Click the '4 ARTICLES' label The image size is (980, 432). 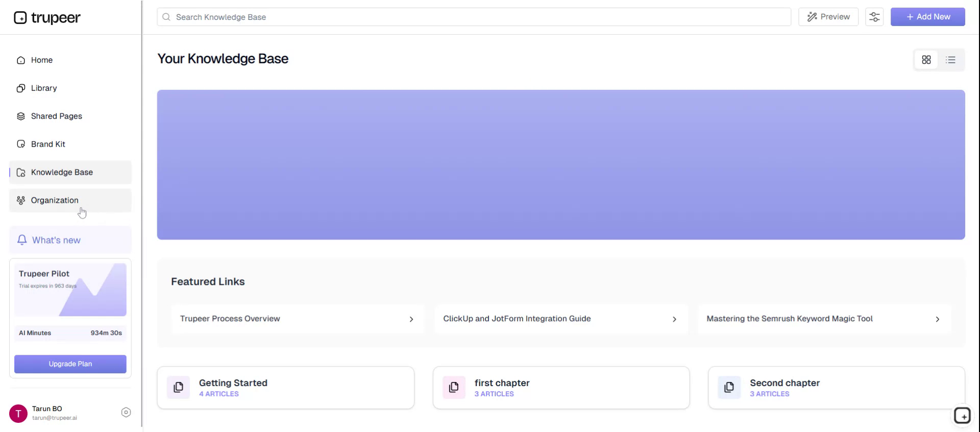pos(219,394)
